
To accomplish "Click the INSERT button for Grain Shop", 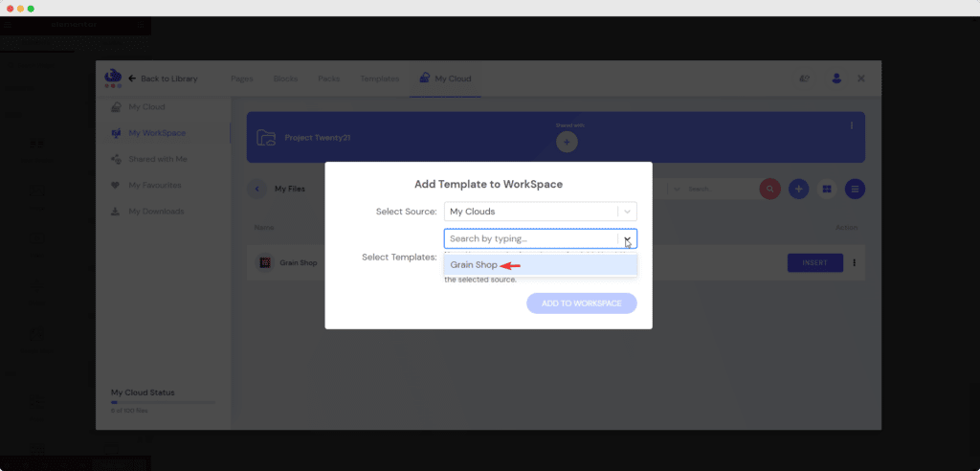I will pyautogui.click(x=815, y=262).
